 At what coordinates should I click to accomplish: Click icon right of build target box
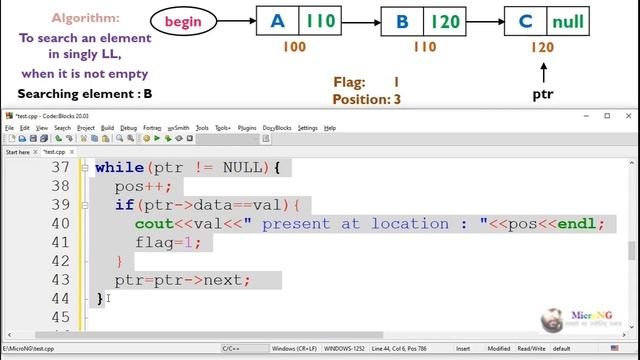266,139
